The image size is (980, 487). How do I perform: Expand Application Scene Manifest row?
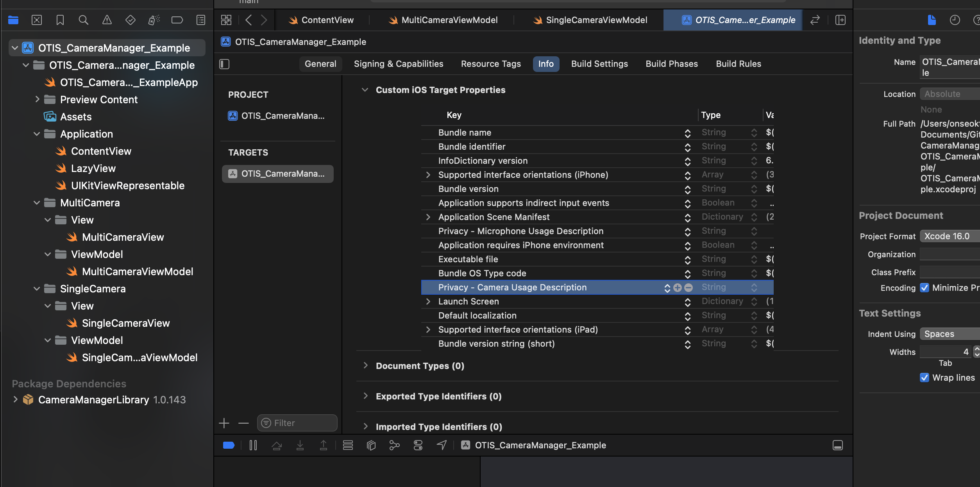(x=428, y=217)
